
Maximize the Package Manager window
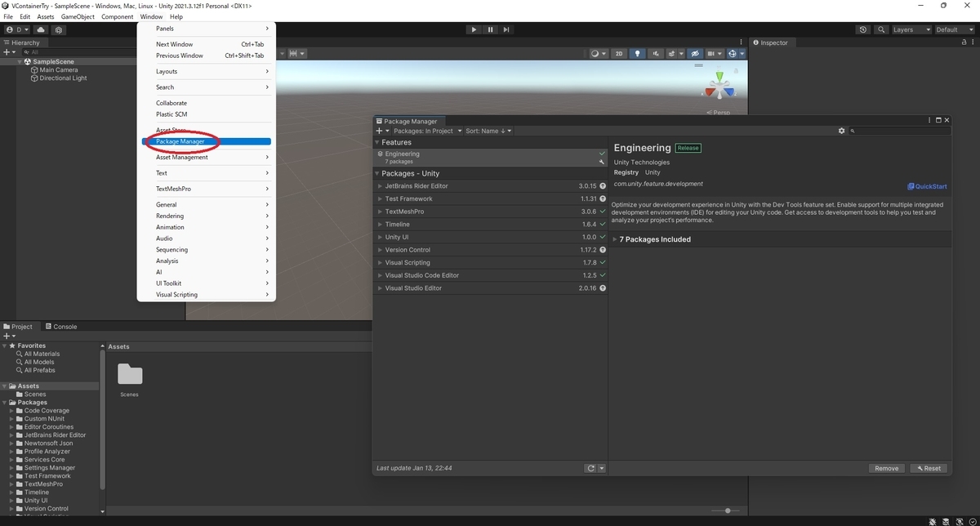coord(938,121)
